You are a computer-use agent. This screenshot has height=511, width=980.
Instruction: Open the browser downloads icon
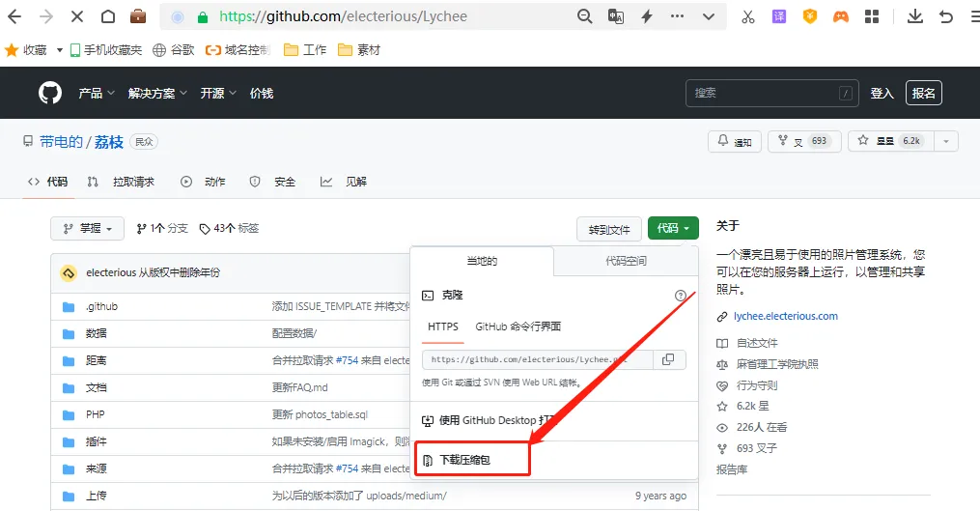coord(915,16)
